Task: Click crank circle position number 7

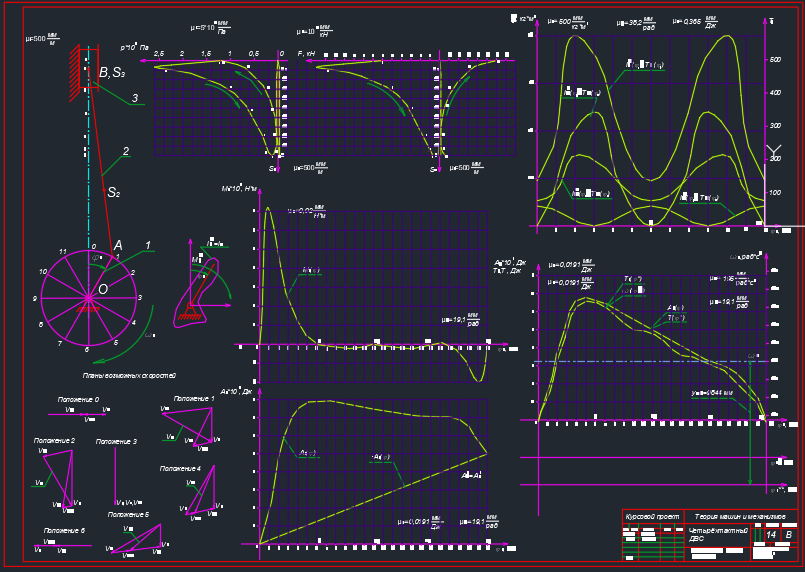Action: tap(60, 343)
